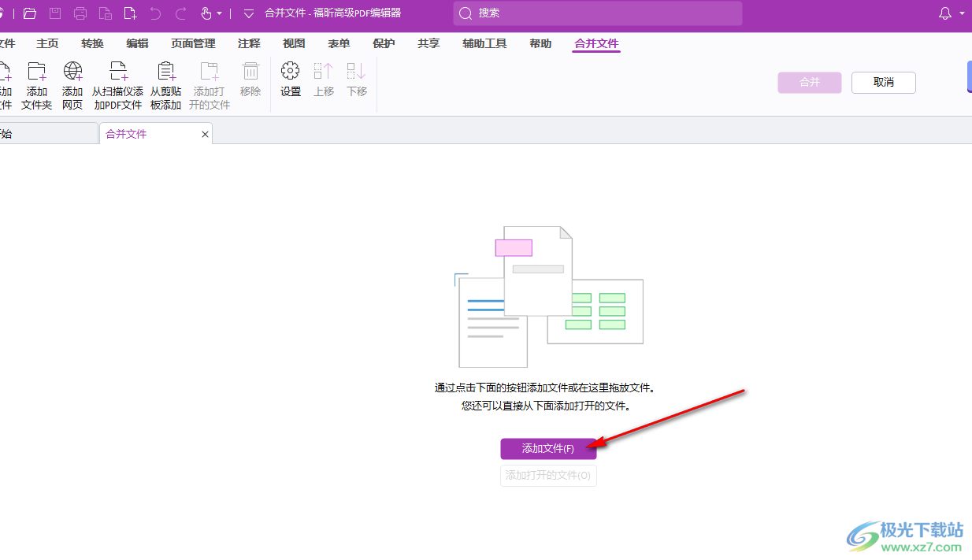Click the Print icon in quick access toolbar
The height and width of the screenshot is (560, 972).
pyautogui.click(x=80, y=13)
